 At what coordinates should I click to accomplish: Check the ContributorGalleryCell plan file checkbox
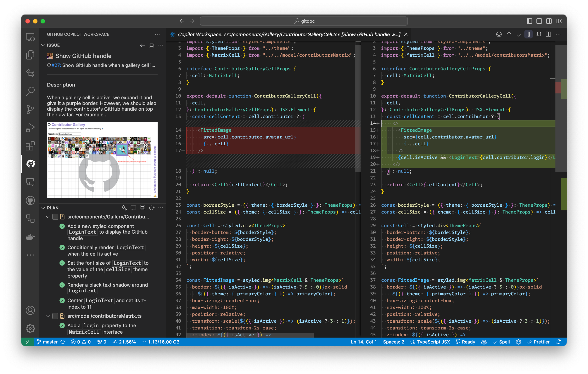tap(55, 217)
